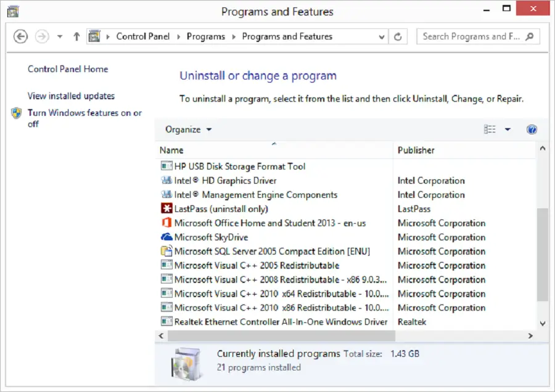Click the horizontal scrollbar thumb
The image size is (555, 392).
[281, 336]
